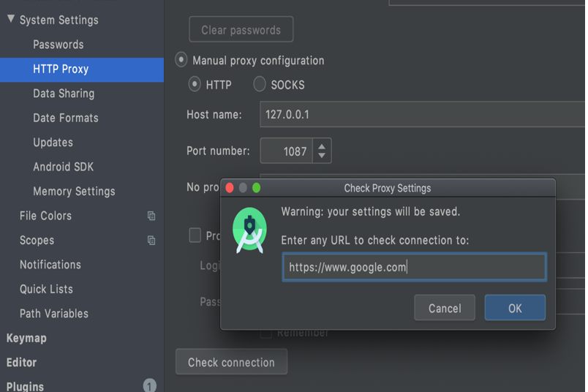
Task: Open the Passwords settings page
Action: point(58,45)
